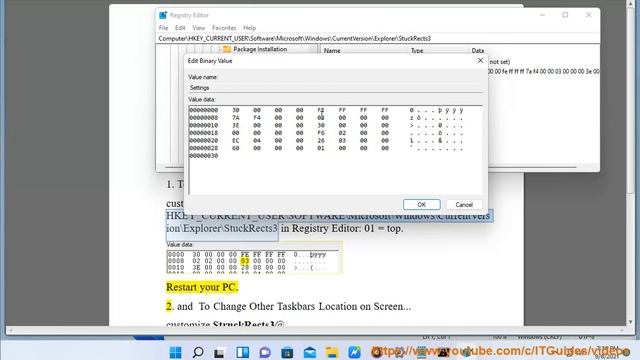
Task: Minimize the Registry Editor window
Action: click(x=542, y=15)
